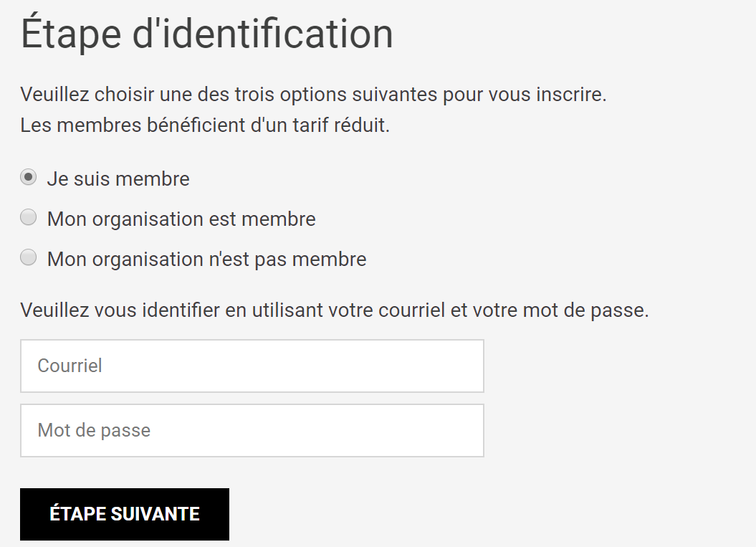Click the Mot de passe field
Image resolution: width=756 pixels, height=547 pixels.
point(252,430)
